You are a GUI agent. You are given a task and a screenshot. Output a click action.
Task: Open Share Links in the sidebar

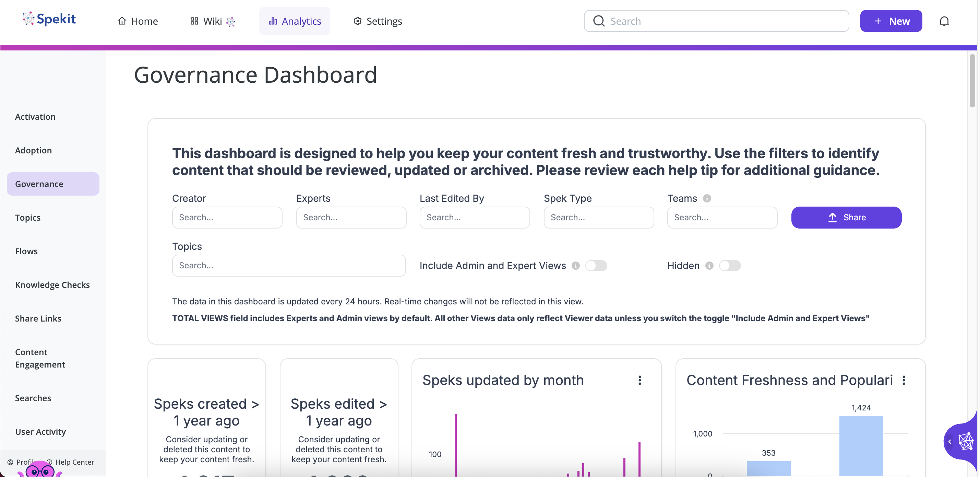point(38,319)
